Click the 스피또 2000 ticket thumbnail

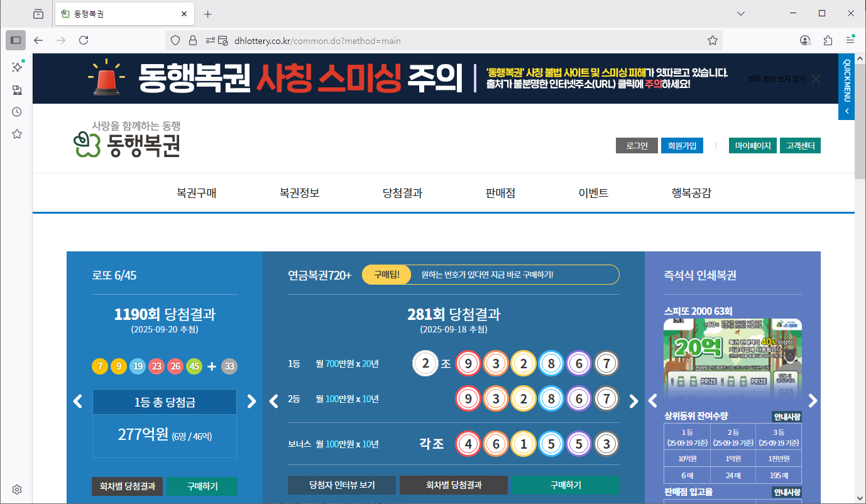click(x=733, y=358)
